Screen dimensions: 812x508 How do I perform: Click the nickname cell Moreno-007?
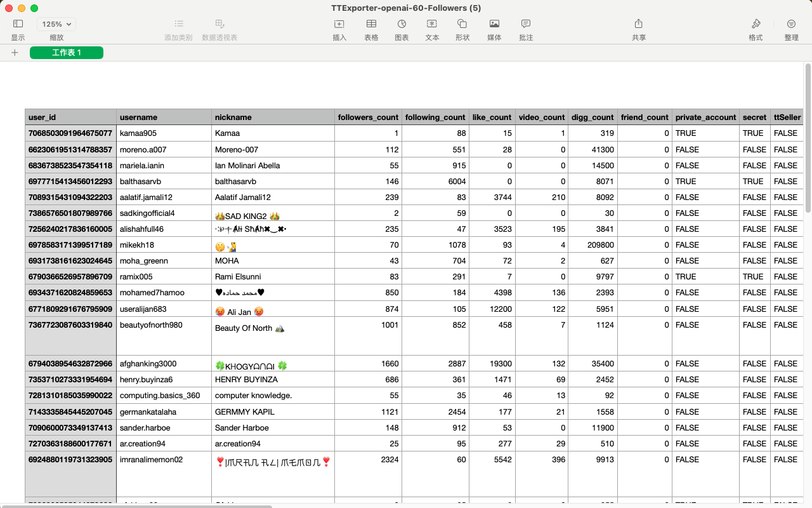[273, 150]
